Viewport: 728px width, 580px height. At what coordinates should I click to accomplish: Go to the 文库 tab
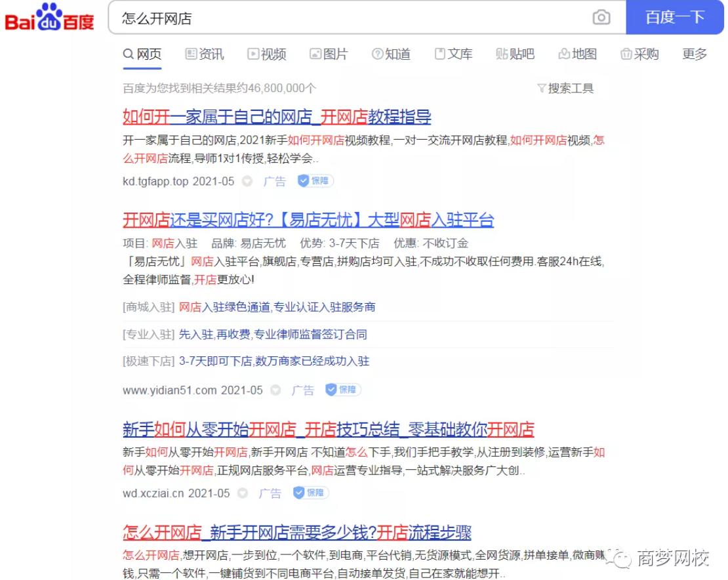453,54
